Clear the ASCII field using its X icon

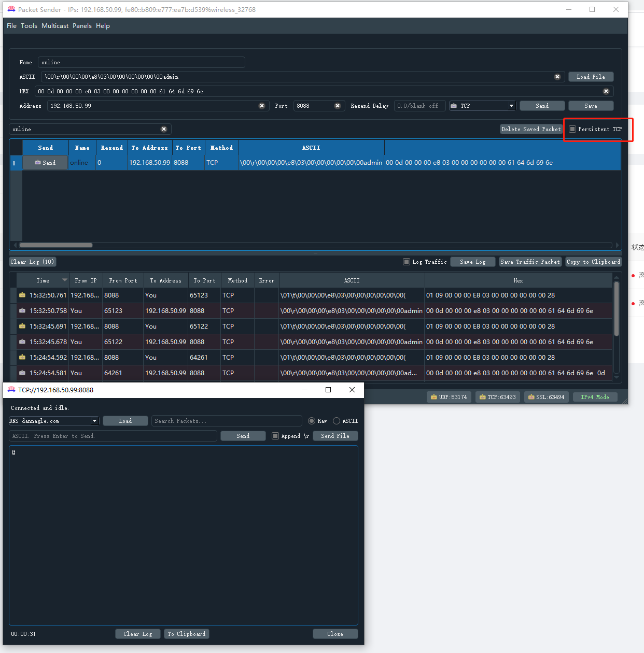[557, 76]
